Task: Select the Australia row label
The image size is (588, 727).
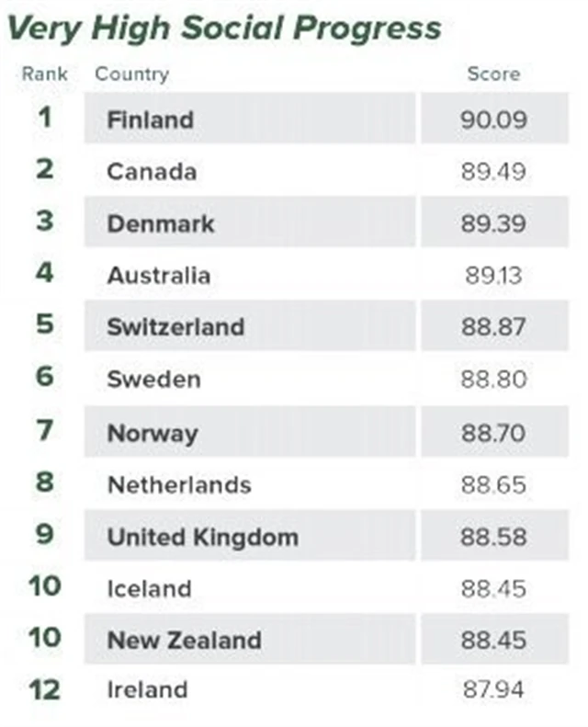Action: pos(159,275)
